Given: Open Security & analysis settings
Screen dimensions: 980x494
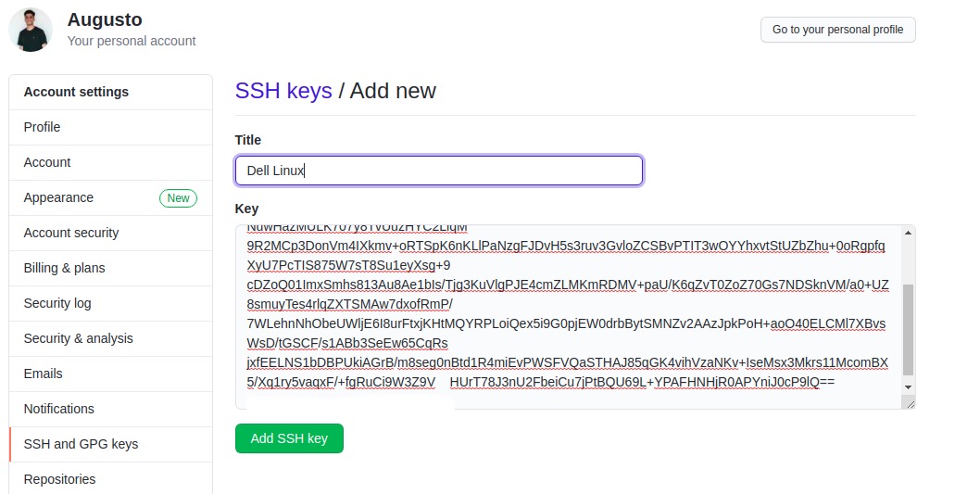Looking at the screenshot, I should click(110, 339).
